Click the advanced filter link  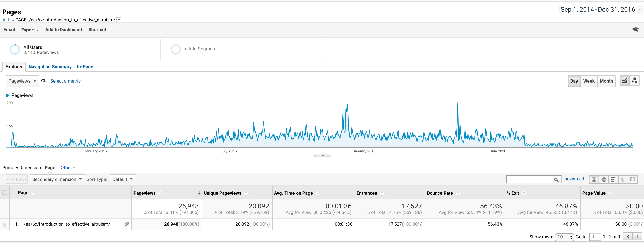click(574, 179)
